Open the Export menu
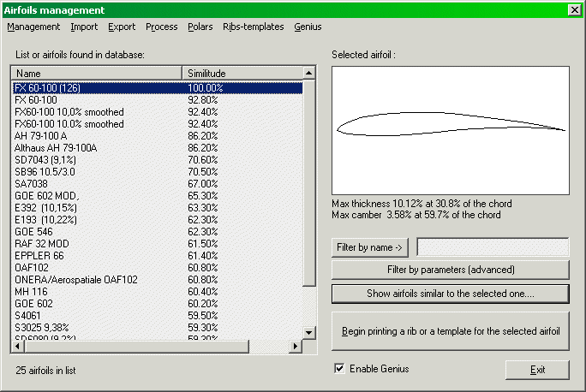Image resolution: width=586 pixels, height=392 pixels. click(122, 27)
